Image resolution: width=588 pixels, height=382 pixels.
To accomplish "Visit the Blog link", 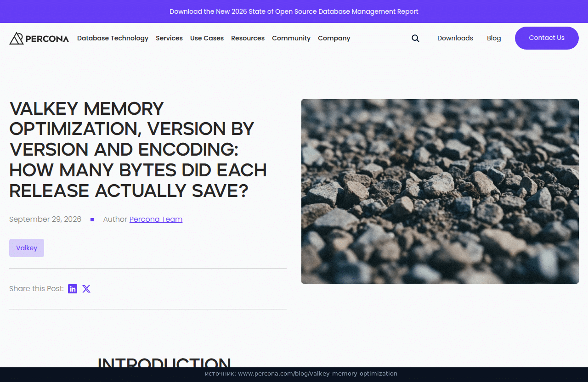I will 494,38.
